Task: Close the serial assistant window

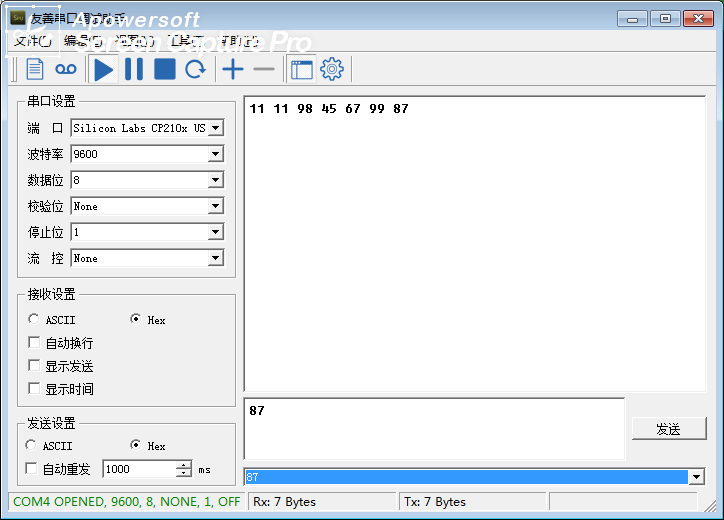Action: pyautogui.click(x=699, y=19)
